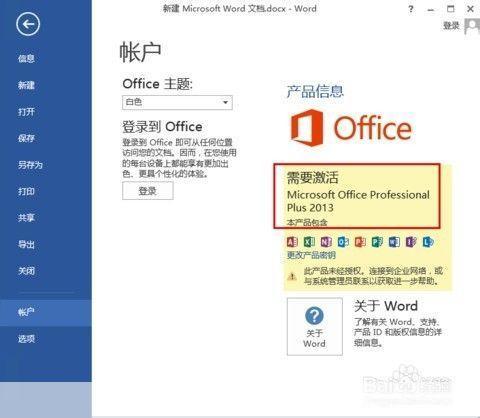Image resolution: width=480 pixels, height=418 pixels.
Task: Click the 此产品未经授权 warning message
Action: pyautogui.click(x=373, y=276)
